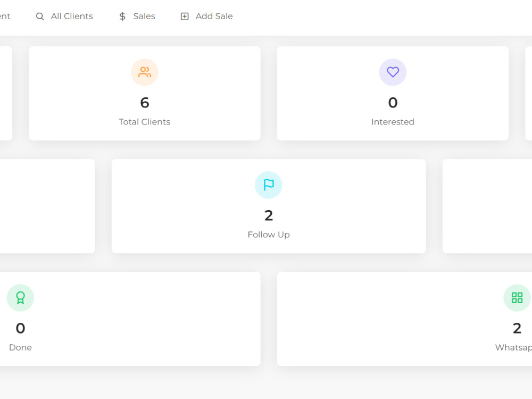Click the green grid icon in Whatsapp card
Screen dimensions: 532x399
pos(517,298)
